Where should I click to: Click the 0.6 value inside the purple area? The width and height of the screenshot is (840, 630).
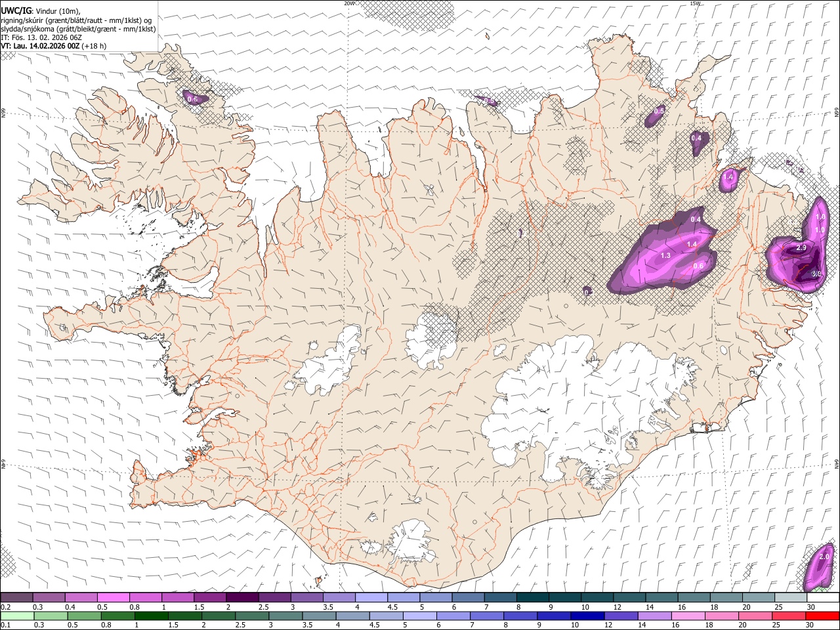pos(698,266)
